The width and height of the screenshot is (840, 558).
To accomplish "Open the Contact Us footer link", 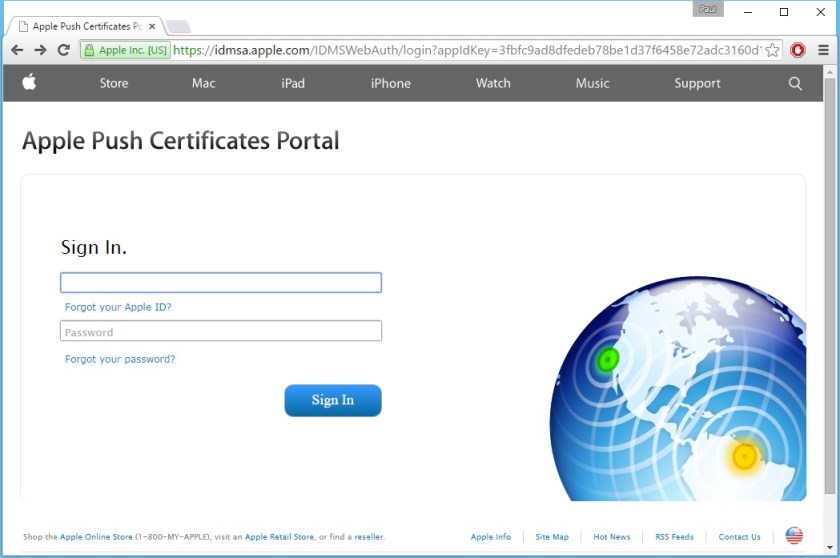I will point(739,537).
